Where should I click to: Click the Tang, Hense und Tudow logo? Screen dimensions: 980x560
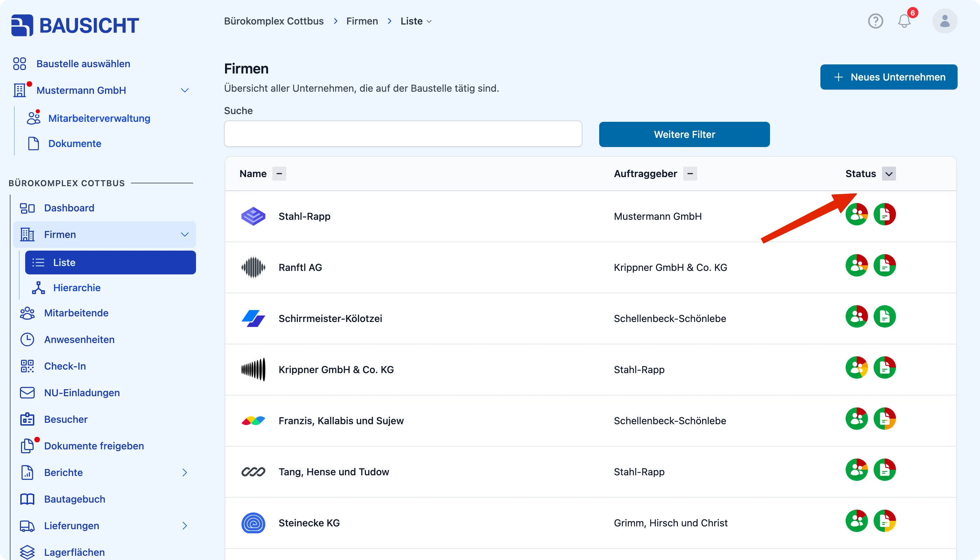point(253,472)
